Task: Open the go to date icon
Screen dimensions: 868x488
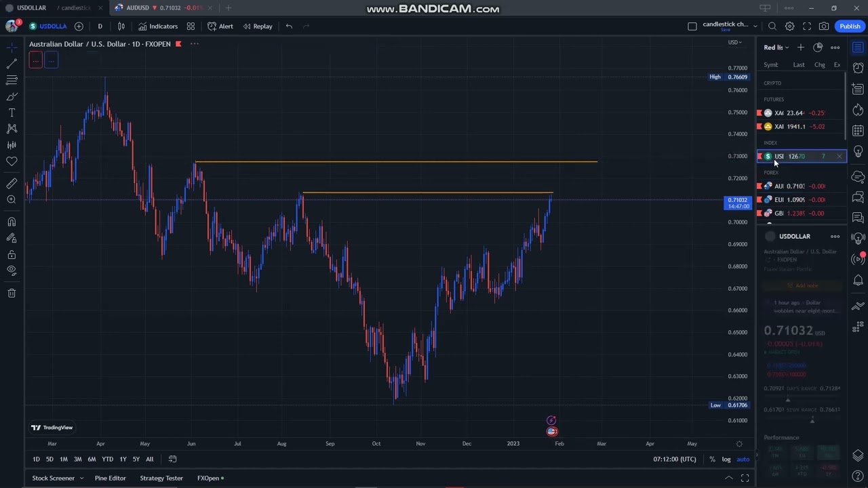Action: click(172, 460)
